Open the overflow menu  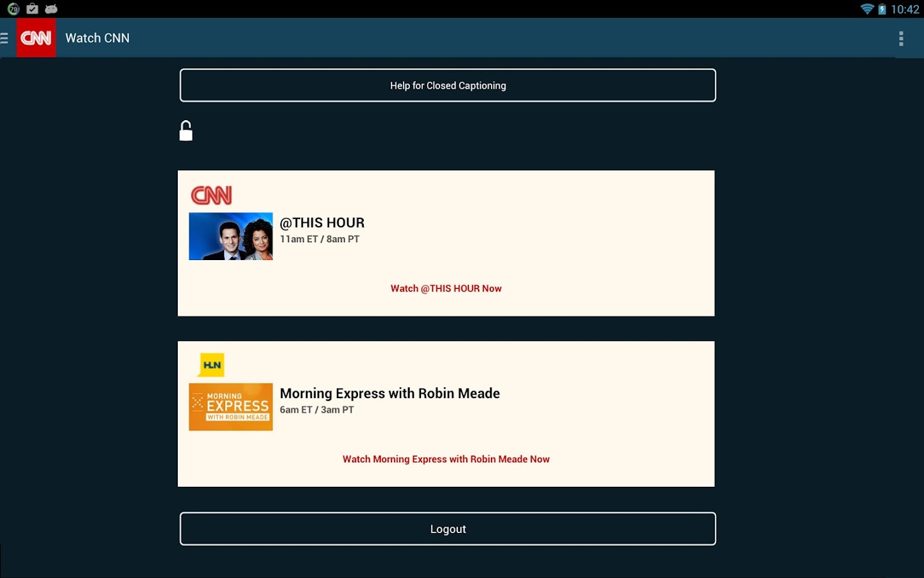(901, 38)
